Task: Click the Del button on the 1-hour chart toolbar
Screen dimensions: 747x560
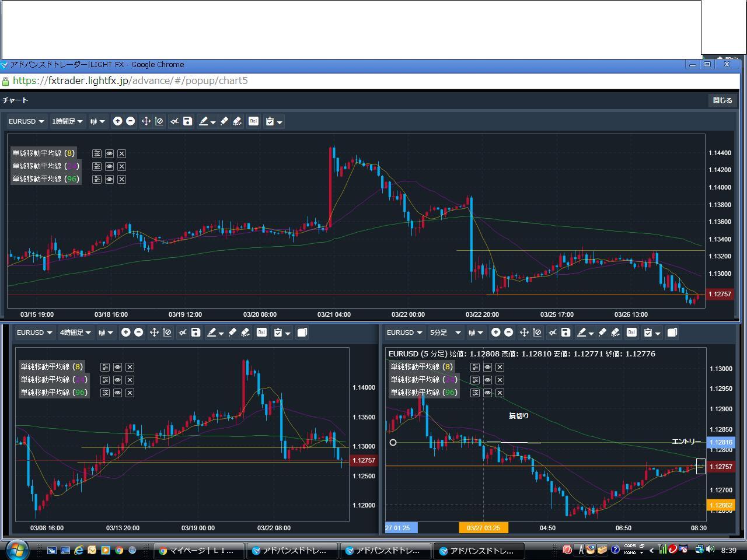Action: (253, 121)
